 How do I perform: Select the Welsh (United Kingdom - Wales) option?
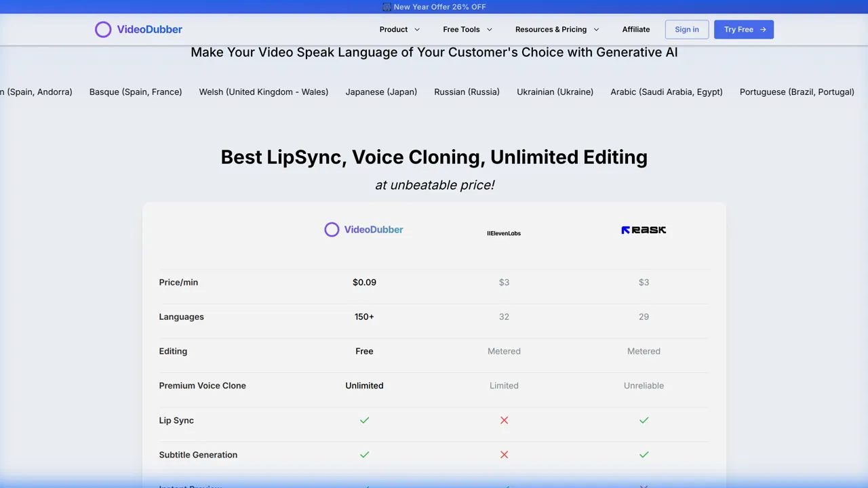[x=263, y=91]
